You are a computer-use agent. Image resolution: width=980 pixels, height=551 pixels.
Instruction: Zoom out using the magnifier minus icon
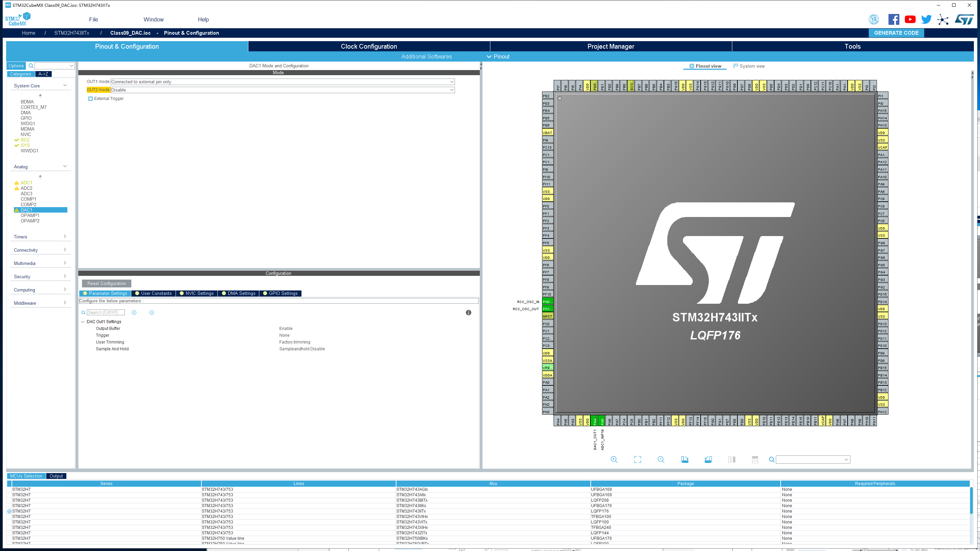pyautogui.click(x=661, y=460)
